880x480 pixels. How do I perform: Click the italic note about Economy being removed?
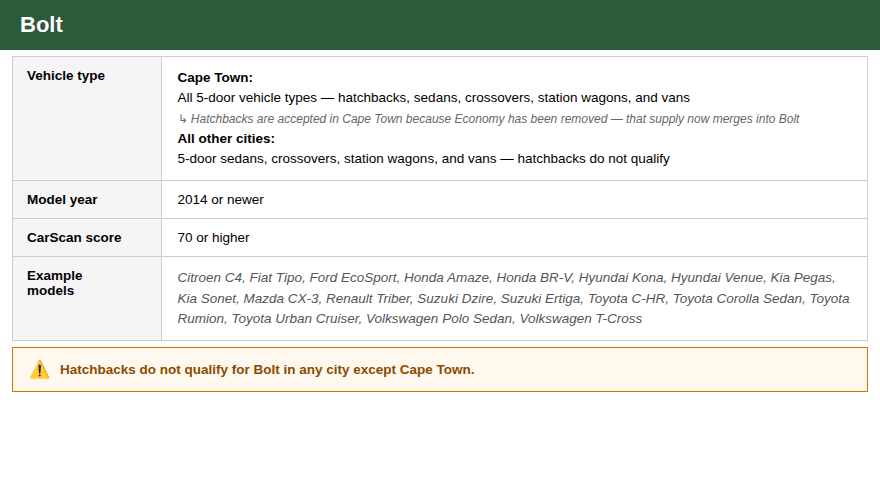pyautogui.click(x=488, y=119)
